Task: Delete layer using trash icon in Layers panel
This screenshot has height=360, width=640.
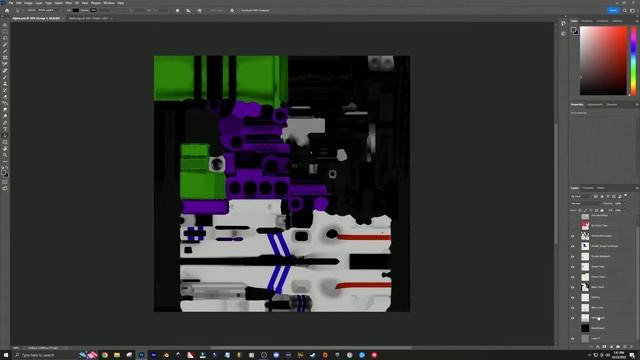Action: (631, 347)
